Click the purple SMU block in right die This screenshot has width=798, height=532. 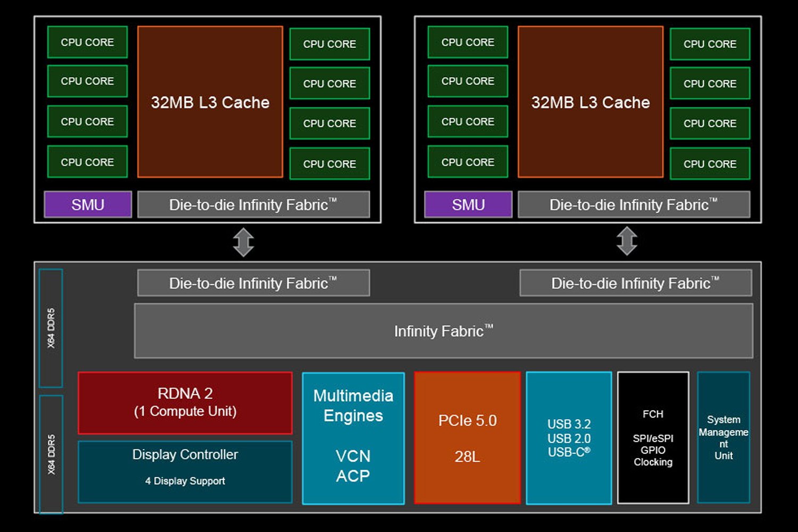point(468,205)
